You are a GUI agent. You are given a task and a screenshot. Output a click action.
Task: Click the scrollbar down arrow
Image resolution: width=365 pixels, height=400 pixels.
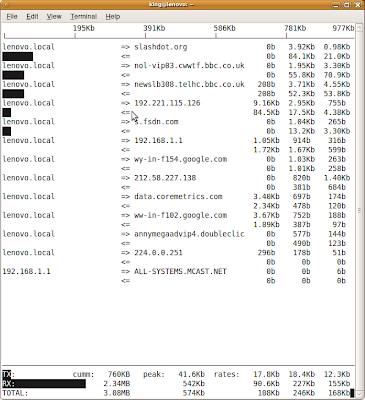(x=359, y=395)
